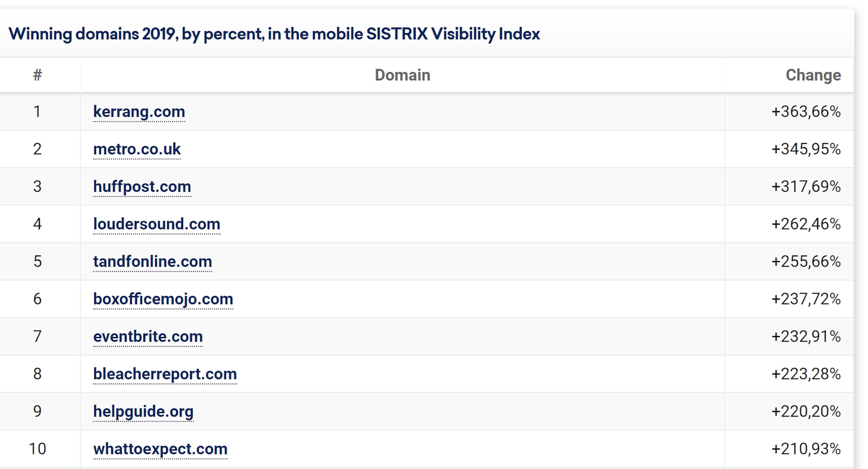868x469 pixels.
Task: Open the kerrang.com domain link
Action: pyautogui.click(x=139, y=112)
